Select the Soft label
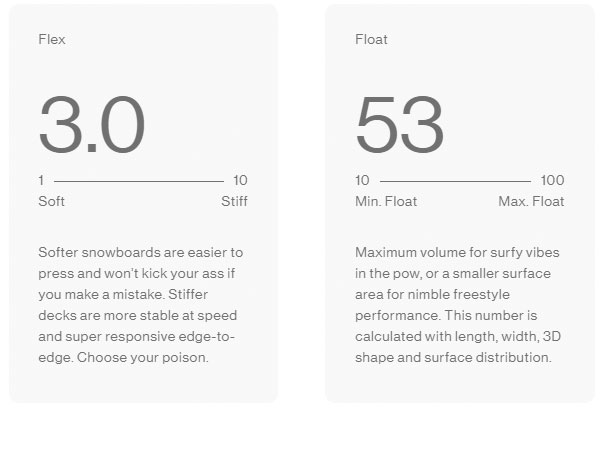 [x=51, y=201]
